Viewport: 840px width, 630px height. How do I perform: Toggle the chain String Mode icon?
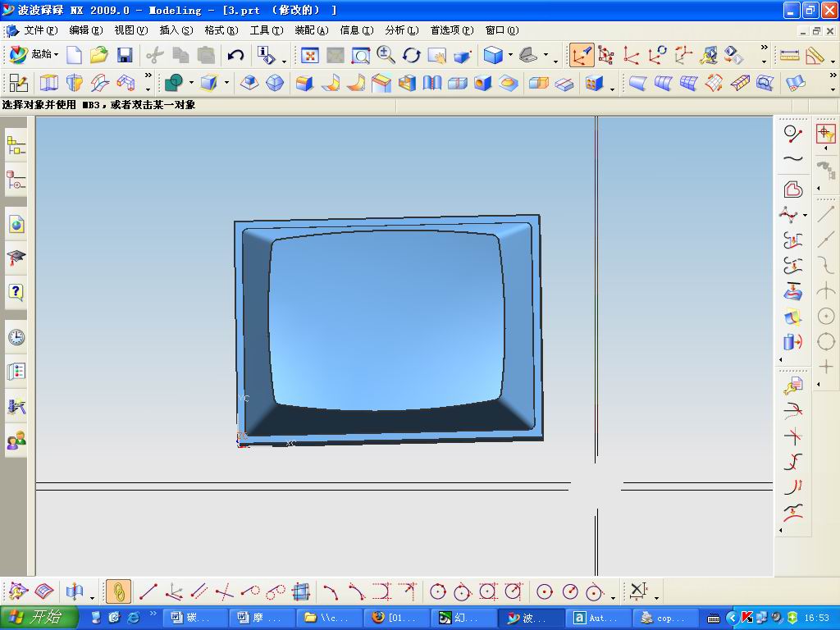118,591
